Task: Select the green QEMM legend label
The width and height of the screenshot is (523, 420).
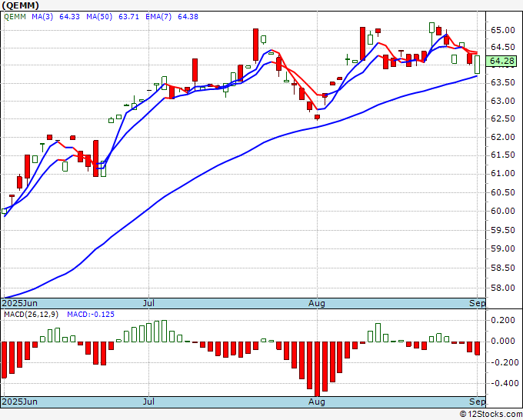Action: click(x=15, y=17)
